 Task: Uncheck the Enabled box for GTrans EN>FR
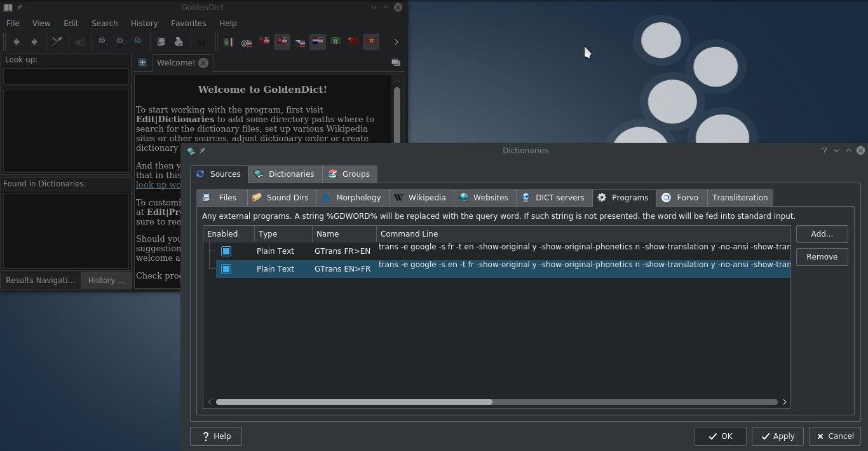(226, 269)
